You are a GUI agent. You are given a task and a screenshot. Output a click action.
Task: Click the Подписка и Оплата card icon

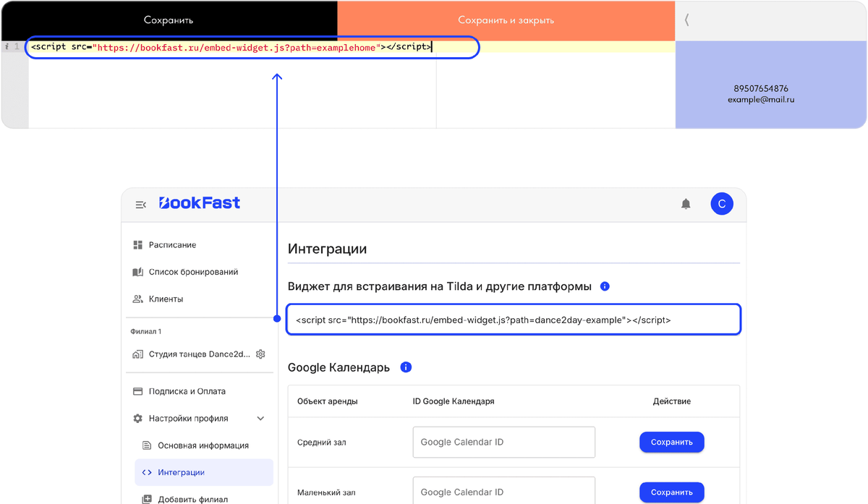(137, 391)
